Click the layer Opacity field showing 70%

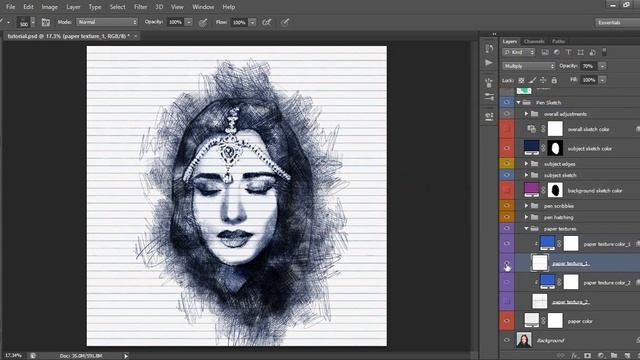588,66
